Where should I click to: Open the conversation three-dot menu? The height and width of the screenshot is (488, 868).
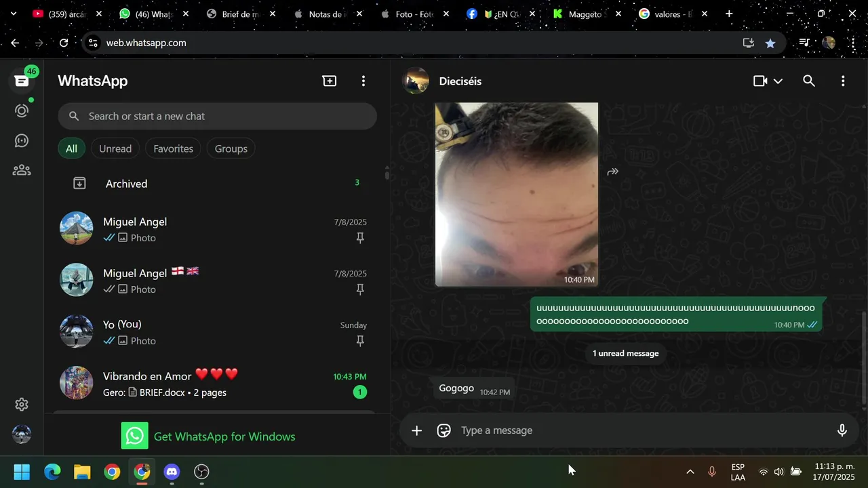point(843,81)
